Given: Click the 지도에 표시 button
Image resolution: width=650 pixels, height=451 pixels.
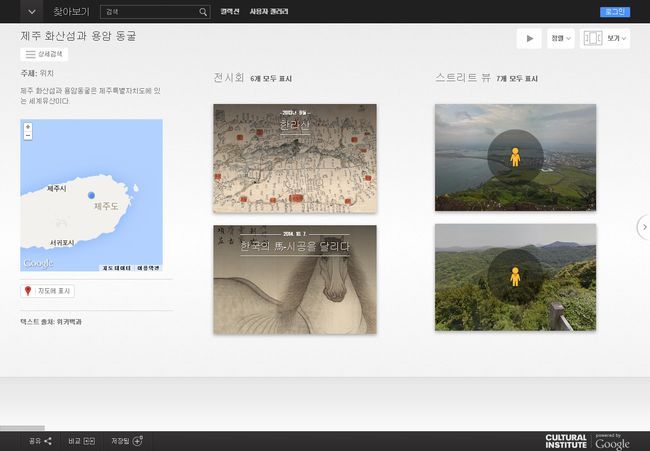Looking at the screenshot, I should pos(46,292).
